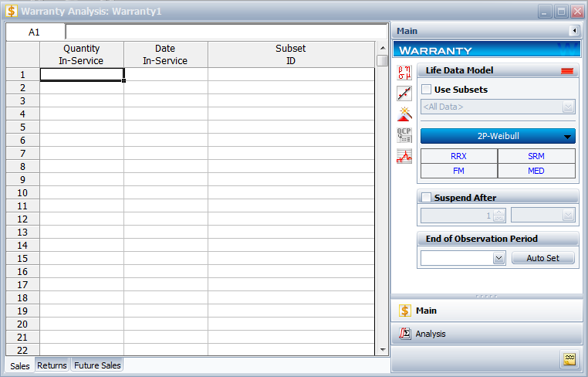This screenshot has height=377, width=588.
Task: Click the End of Observation Period heading
Action: [x=482, y=239]
